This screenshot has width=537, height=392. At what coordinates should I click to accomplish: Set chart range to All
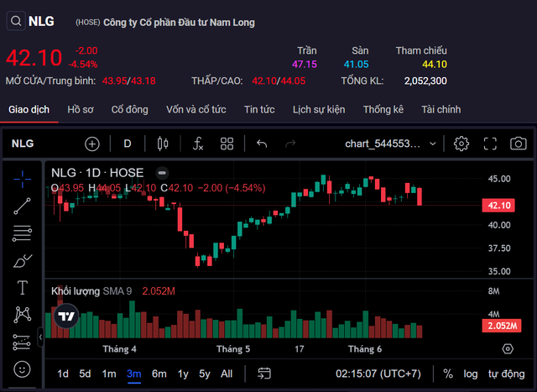(227, 374)
